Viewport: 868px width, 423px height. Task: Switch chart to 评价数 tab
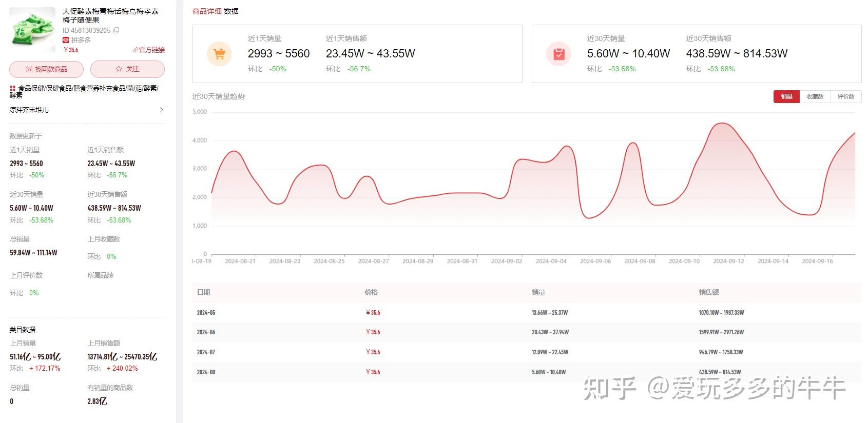(x=845, y=96)
